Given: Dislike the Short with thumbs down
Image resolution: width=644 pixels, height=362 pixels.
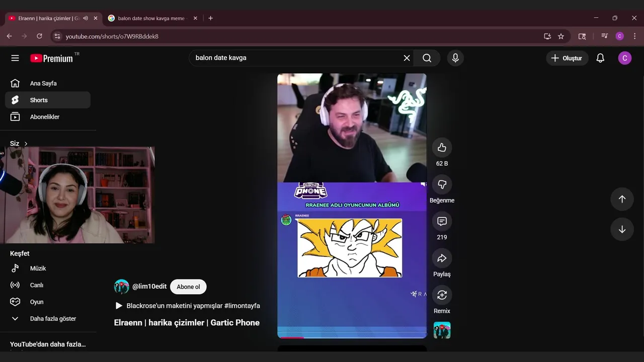Looking at the screenshot, I should point(442,184).
